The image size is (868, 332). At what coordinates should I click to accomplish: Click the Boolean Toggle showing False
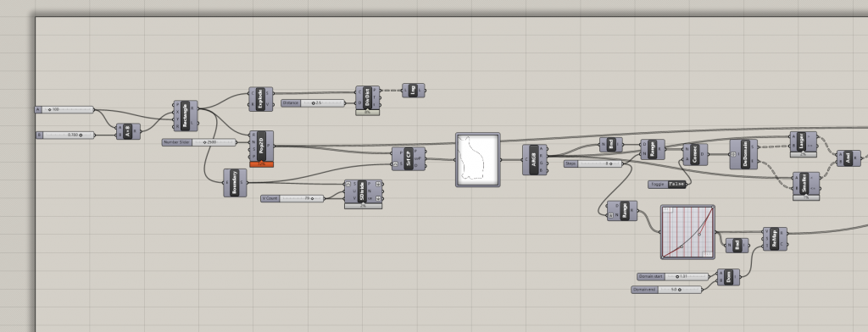pos(667,185)
